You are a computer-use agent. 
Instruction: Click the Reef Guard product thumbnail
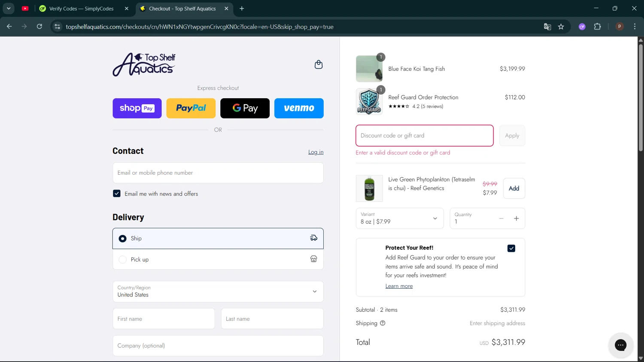pyautogui.click(x=369, y=102)
